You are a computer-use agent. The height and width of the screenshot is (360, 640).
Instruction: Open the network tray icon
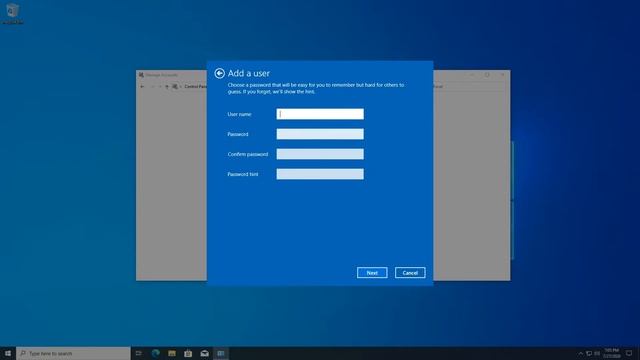pos(589,353)
